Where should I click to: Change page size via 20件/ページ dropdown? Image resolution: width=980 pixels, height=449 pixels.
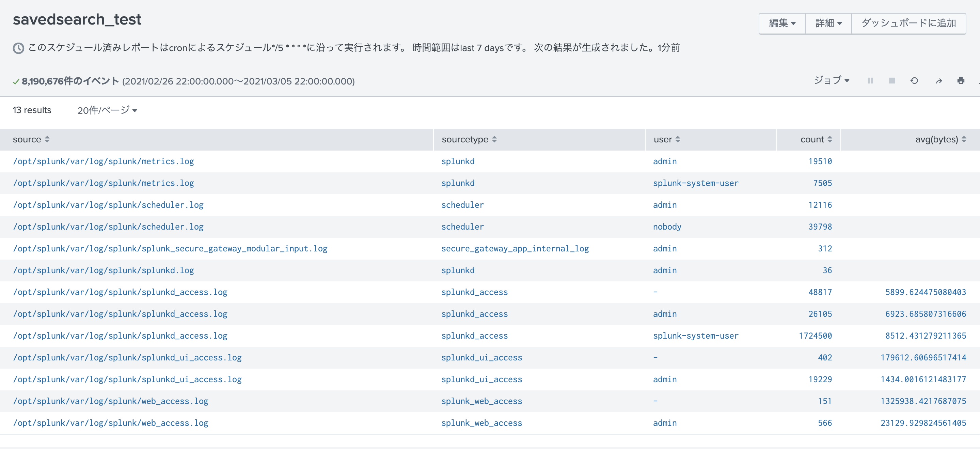[108, 110]
